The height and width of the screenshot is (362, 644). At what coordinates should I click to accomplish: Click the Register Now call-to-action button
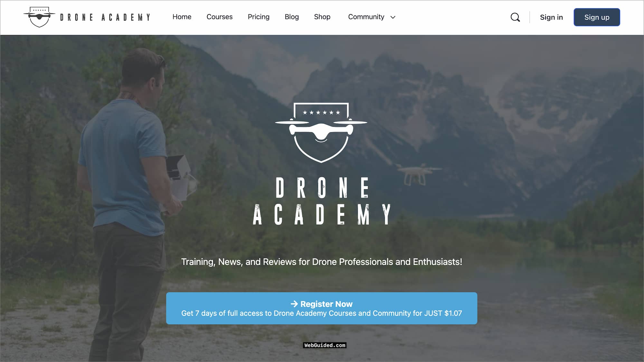coord(322,308)
